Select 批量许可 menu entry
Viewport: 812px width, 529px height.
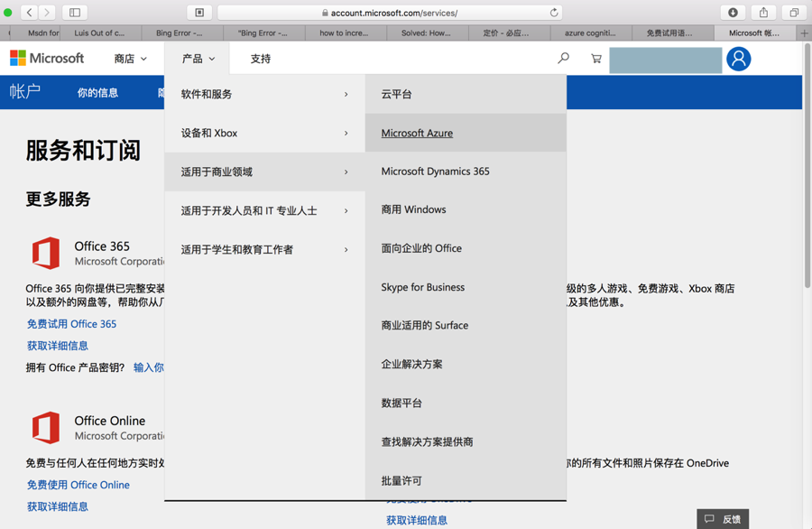point(466,481)
